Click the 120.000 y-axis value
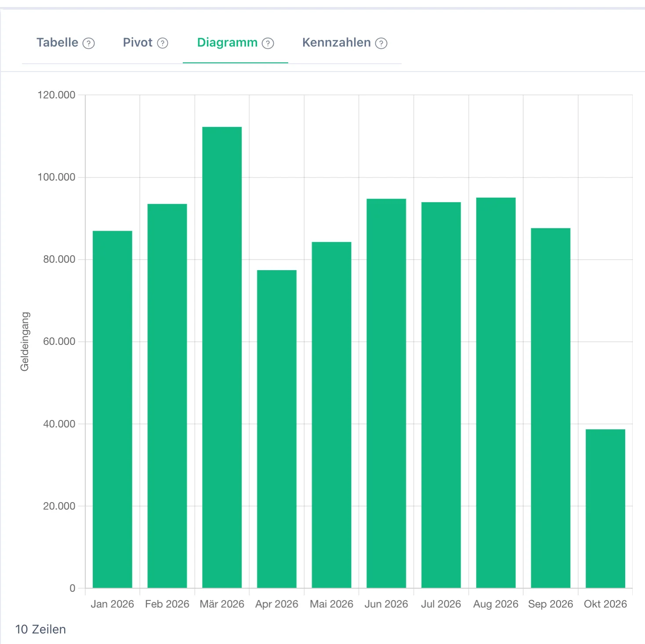The width and height of the screenshot is (645, 644). click(x=56, y=95)
